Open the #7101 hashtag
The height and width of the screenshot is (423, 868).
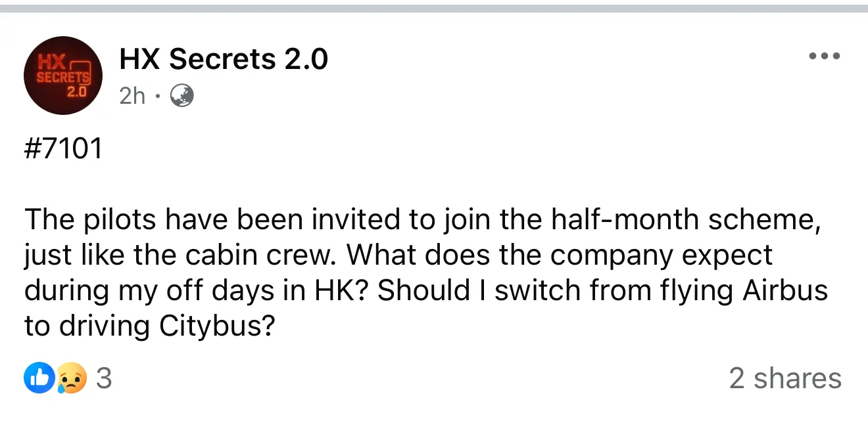click(x=64, y=149)
